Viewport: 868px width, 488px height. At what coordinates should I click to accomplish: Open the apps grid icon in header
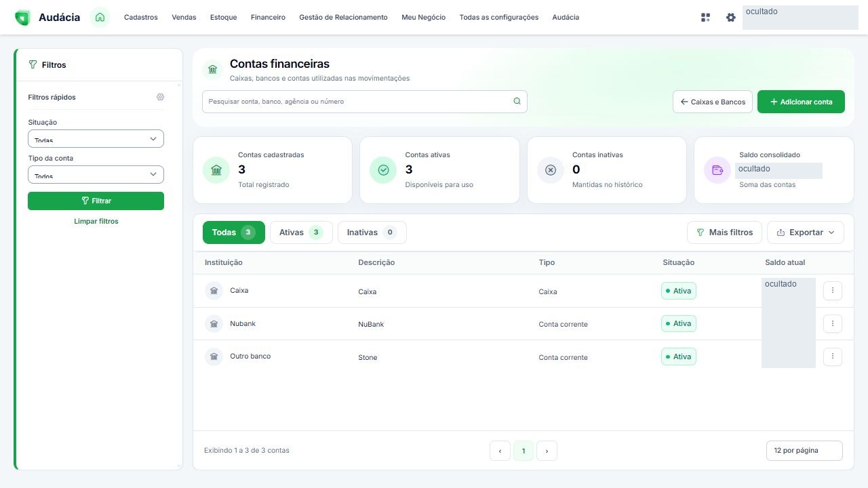(706, 18)
